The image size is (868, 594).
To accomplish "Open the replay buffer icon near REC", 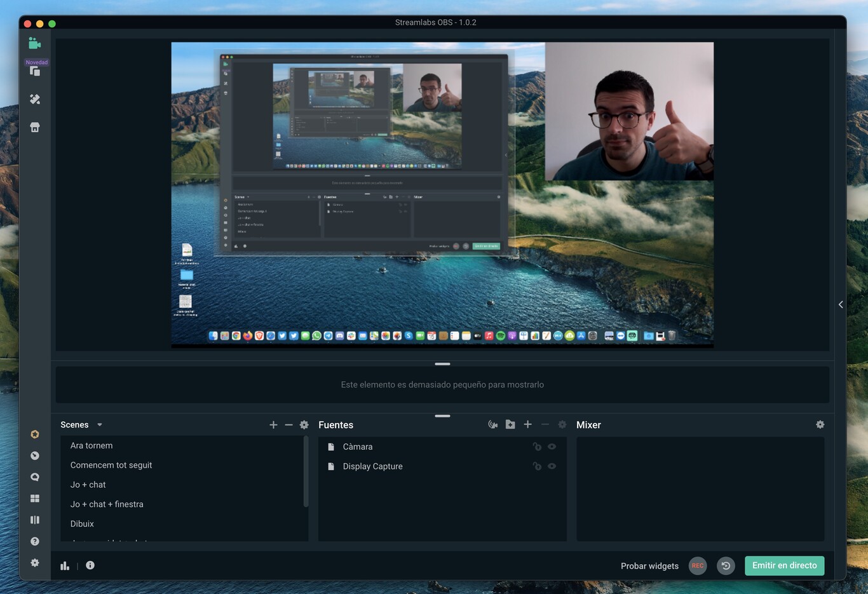I will pyautogui.click(x=726, y=565).
